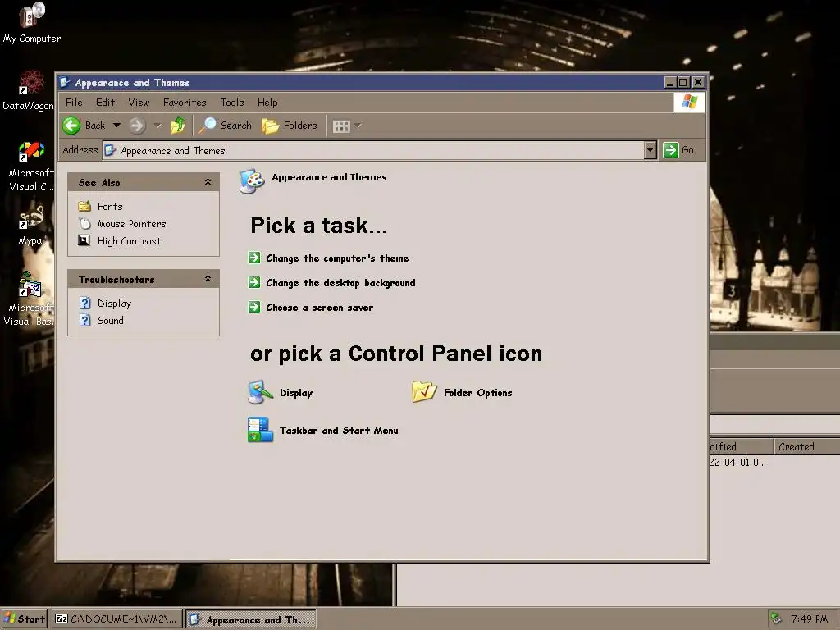Click the green Back arrow icon

(71, 126)
